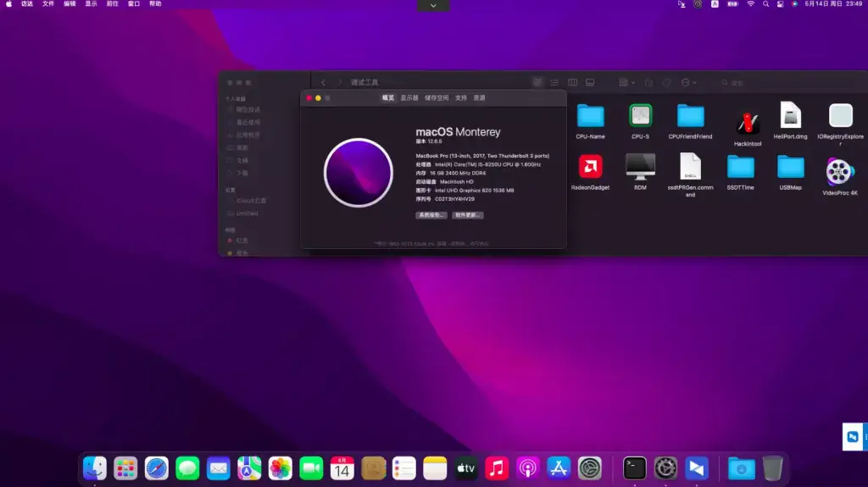868x487 pixels.
Task: Open Mail from the Dock
Action: pos(218,468)
